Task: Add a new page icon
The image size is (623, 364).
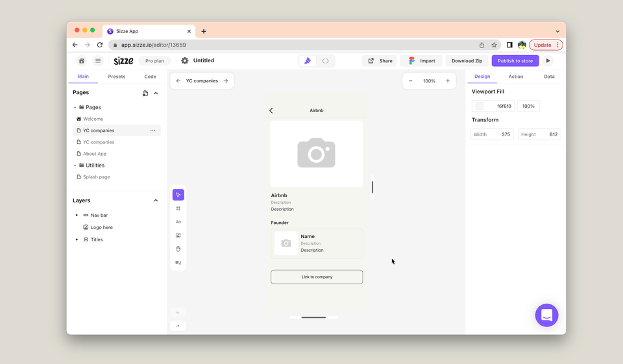Action: [145, 93]
